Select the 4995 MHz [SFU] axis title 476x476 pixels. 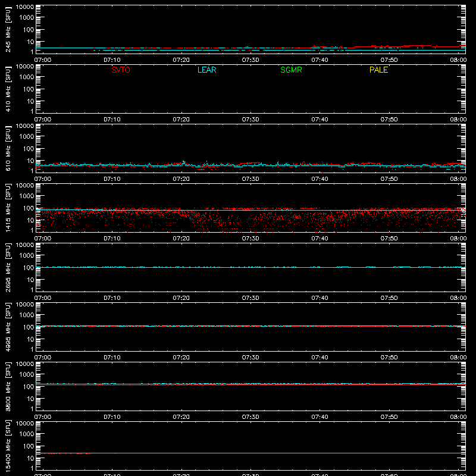pos(8,327)
